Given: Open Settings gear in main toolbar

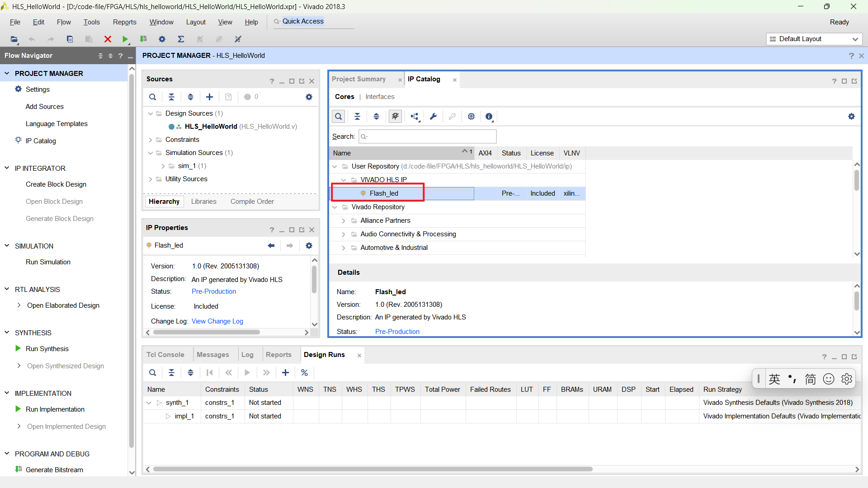Looking at the screenshot, I should click(x=162, y=39).
